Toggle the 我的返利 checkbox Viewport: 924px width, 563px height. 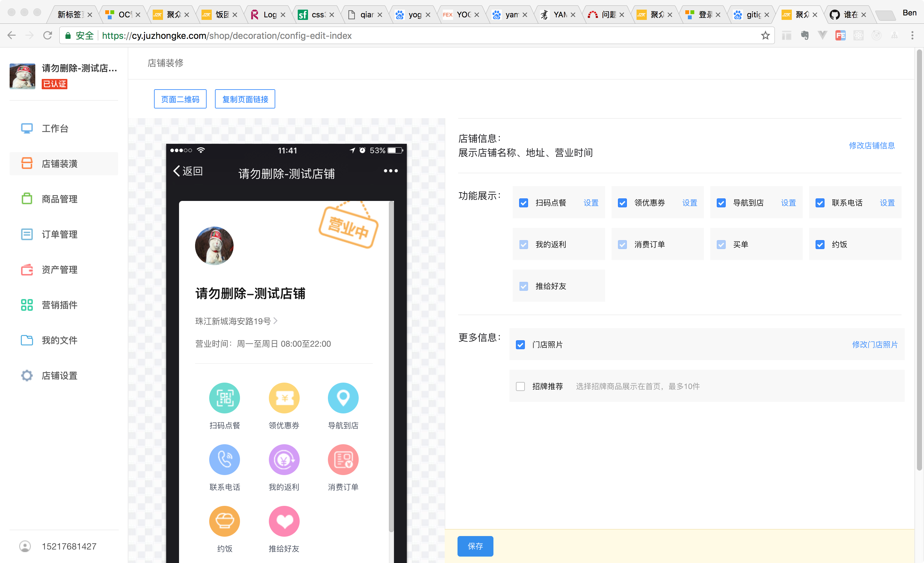pyautogui.click(x=524, y=245)
